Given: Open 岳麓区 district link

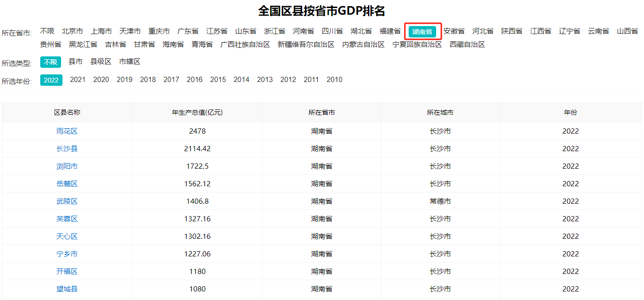Looking at the screenshot, I should (67, 184).
